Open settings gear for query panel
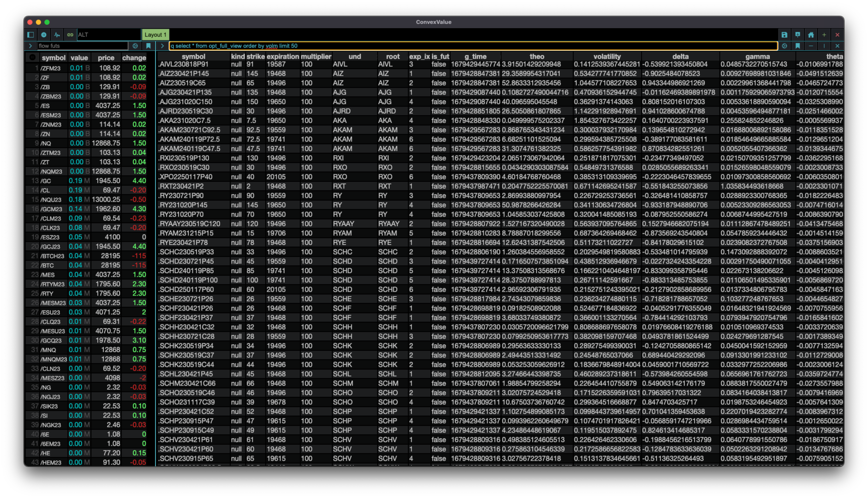The image size is (868, 498). pos(784,46)
